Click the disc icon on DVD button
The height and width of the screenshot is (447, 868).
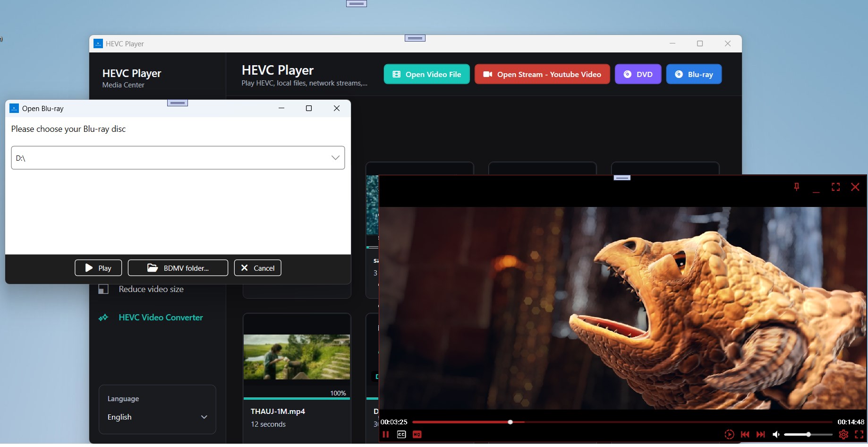point(628,74)
